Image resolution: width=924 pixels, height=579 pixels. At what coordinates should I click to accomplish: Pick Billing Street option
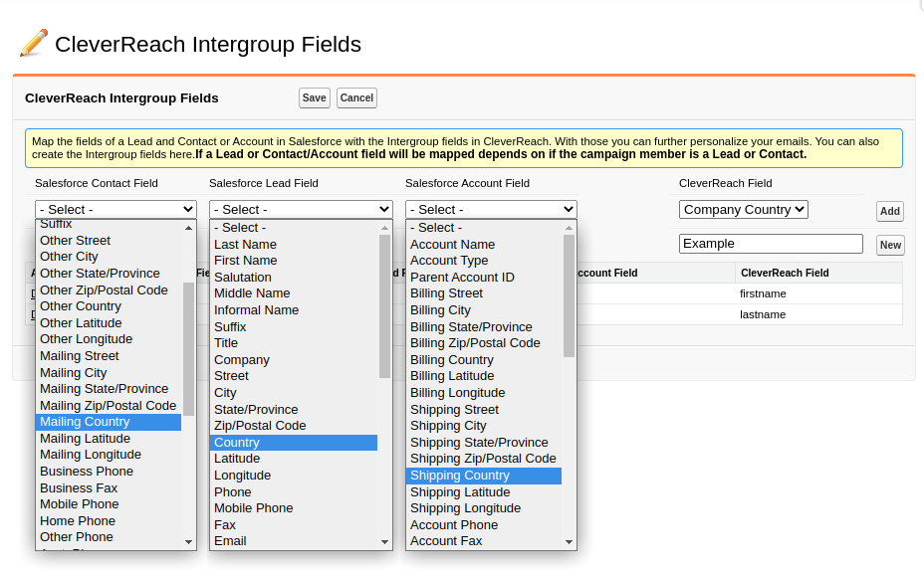484,293
